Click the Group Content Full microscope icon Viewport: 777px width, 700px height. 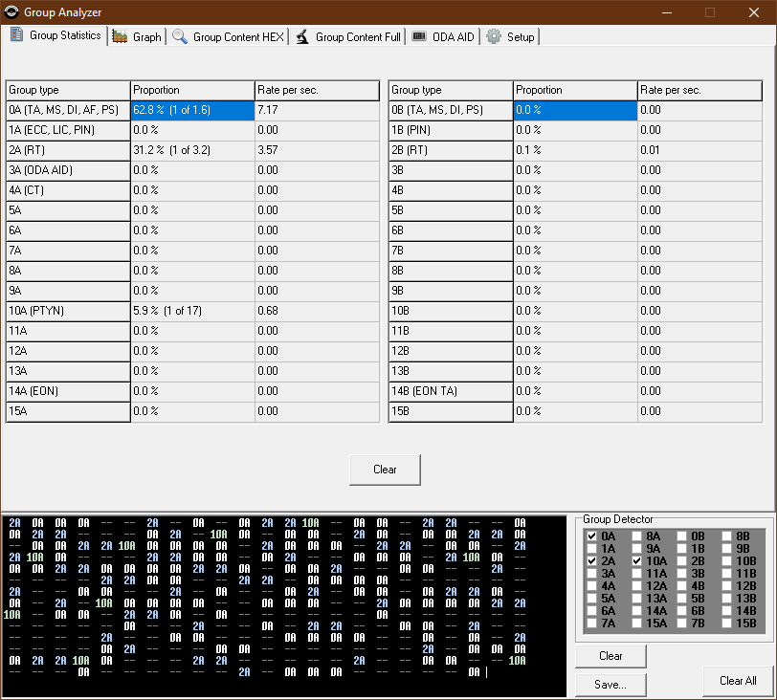tap(302, 36)
